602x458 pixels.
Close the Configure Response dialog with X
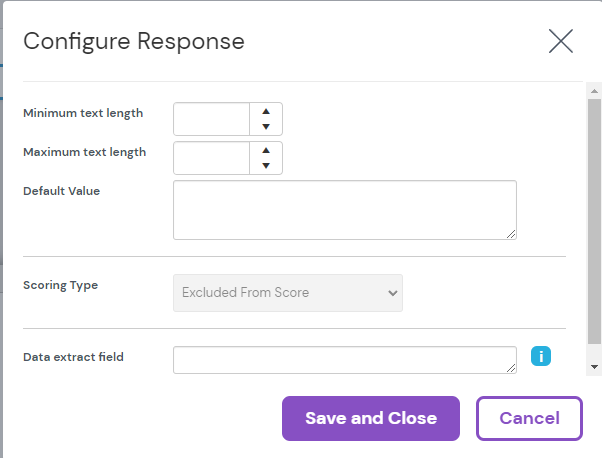tap(560, 41)
